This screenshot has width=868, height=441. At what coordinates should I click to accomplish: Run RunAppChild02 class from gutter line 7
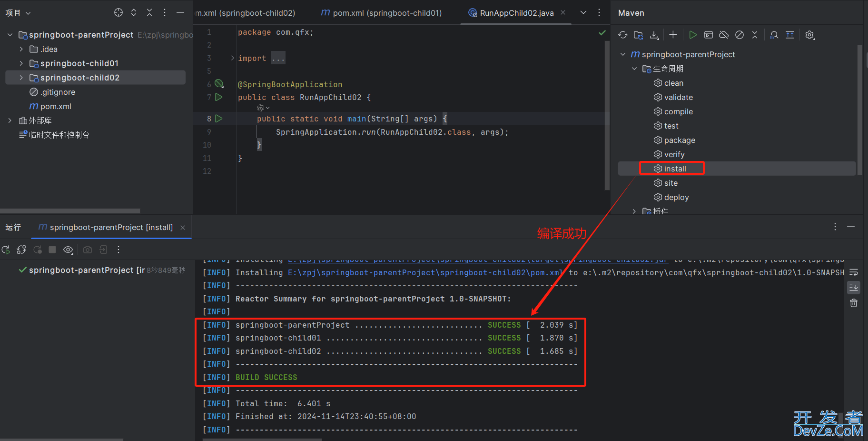point(219,97)
